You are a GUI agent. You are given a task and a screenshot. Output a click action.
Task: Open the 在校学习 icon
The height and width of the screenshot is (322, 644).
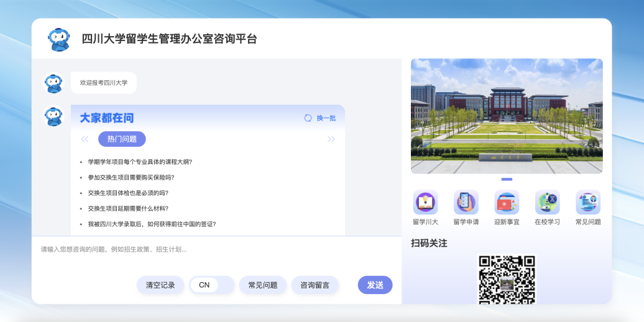547,203
